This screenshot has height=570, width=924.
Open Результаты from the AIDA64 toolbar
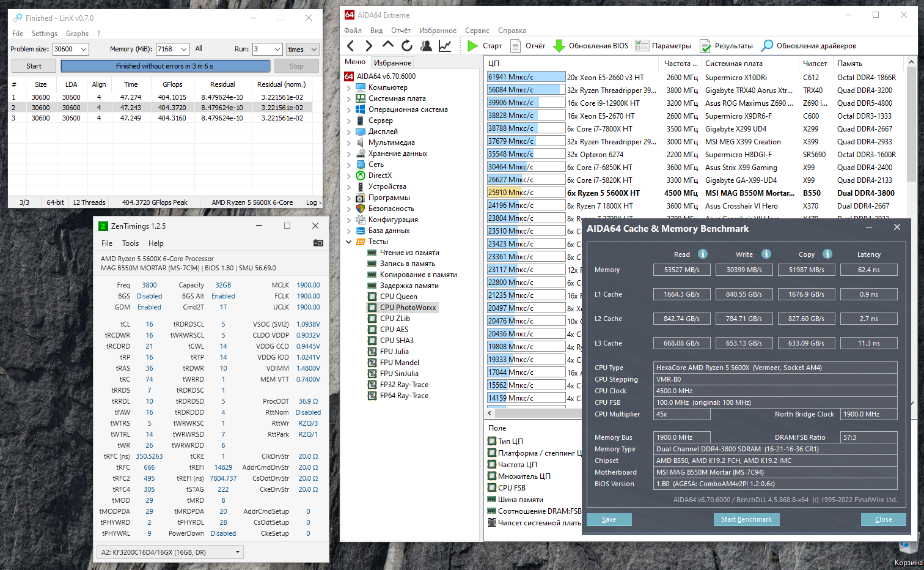[x=726, y=46]
